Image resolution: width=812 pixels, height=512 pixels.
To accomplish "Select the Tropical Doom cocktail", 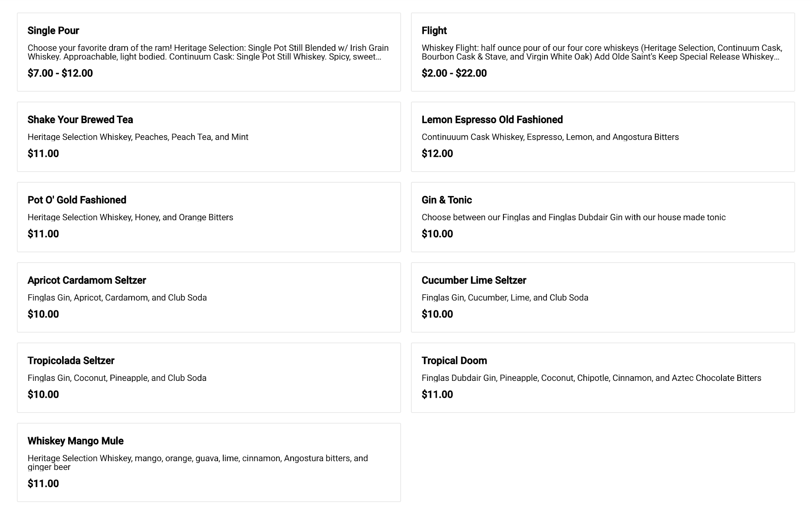I will point(454,361).
